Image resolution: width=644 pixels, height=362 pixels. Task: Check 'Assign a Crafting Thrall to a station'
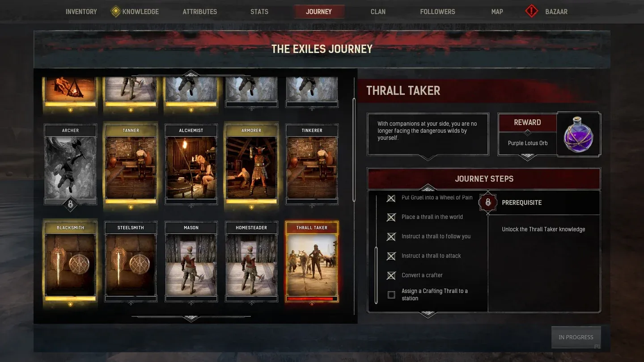tap(391, 295)
